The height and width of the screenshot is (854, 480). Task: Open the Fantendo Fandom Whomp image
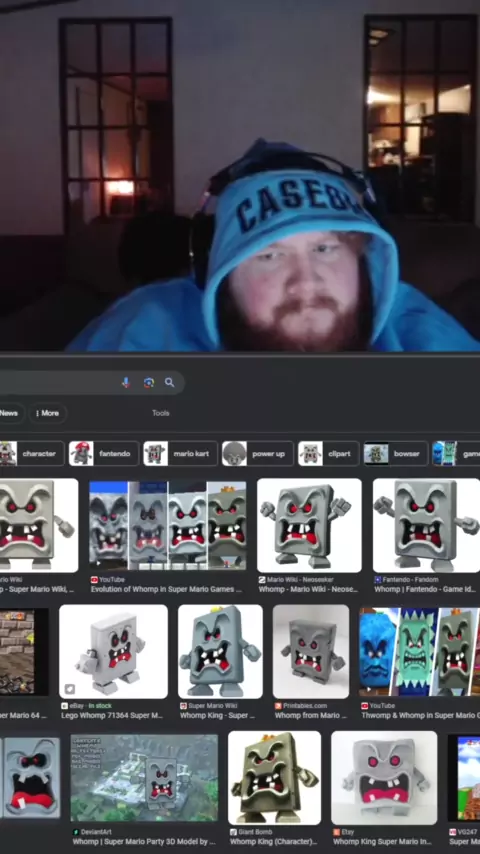pyautogui.click(x=427, y=525)
